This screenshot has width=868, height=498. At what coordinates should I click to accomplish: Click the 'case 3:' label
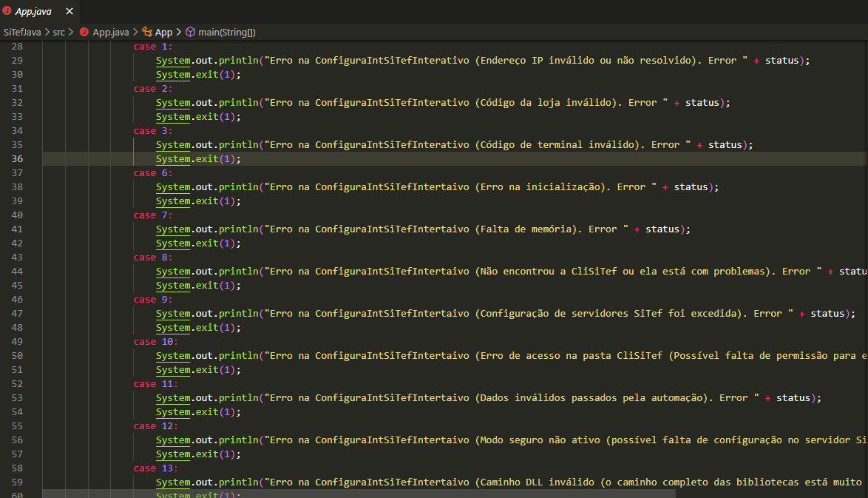[153, 131]
